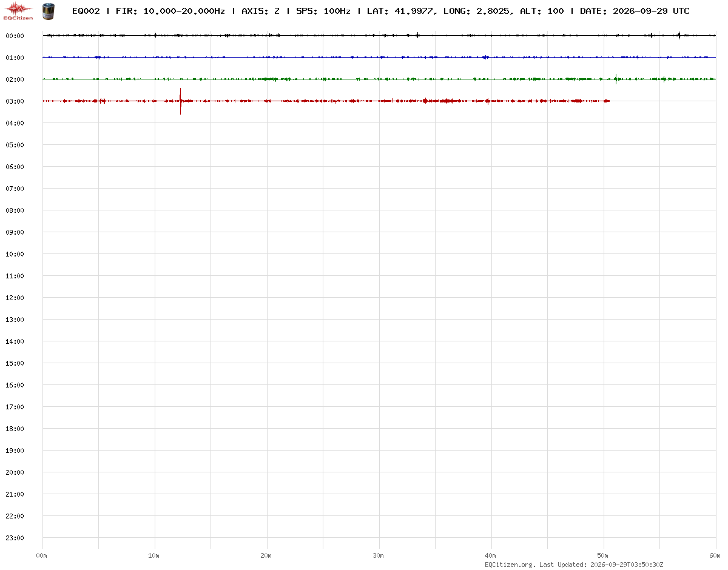
Task: Click the large spike on the red 03:00 trace
Action: 180,101
